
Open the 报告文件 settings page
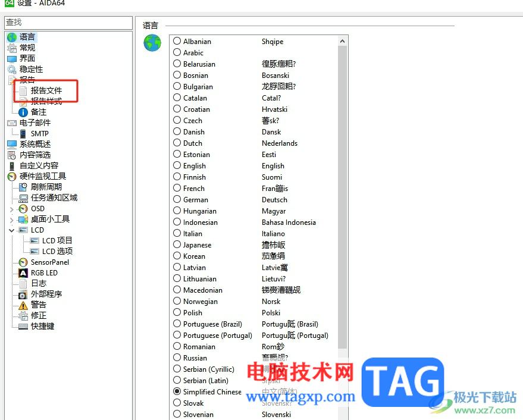pyautogui.click(x=46, y=91)
